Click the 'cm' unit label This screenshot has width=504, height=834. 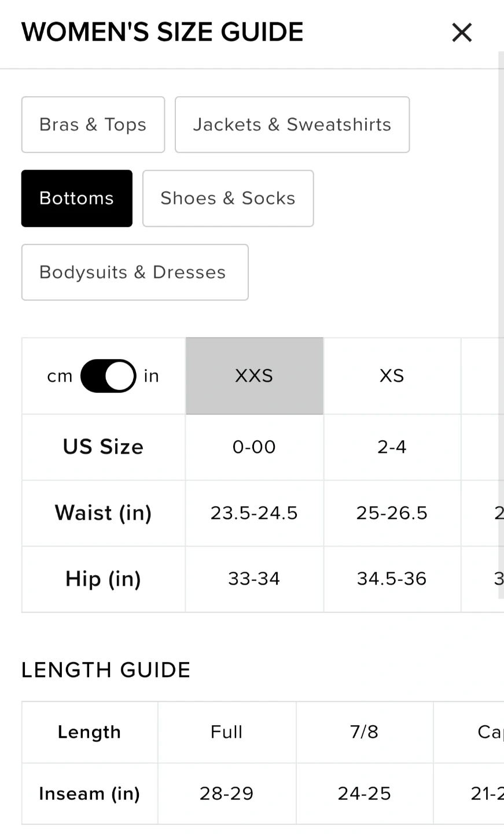60,376
